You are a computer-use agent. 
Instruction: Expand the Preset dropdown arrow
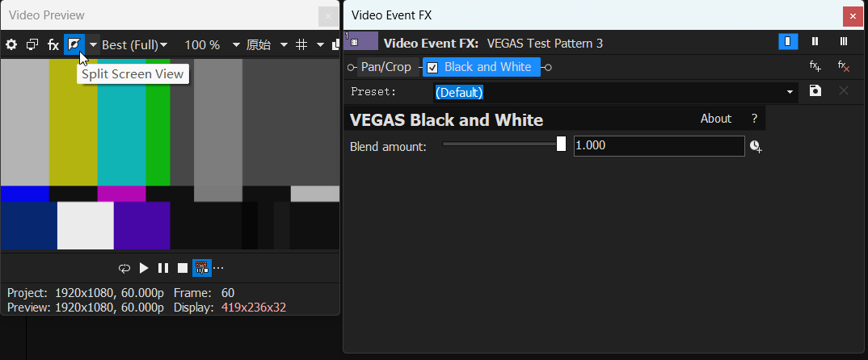pyautogui.click(x=790, y=92)
